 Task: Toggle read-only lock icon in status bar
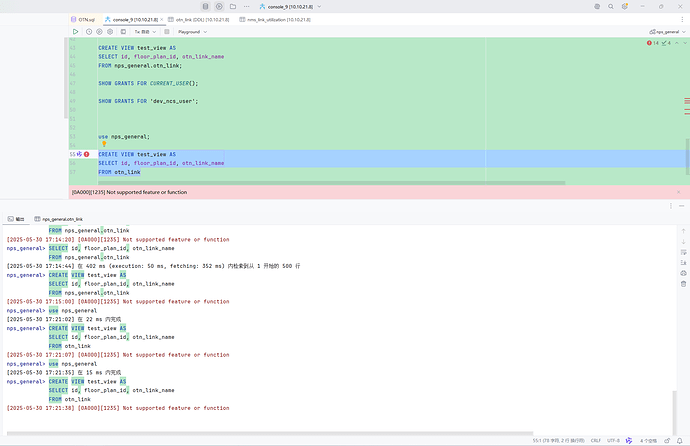[x=667, y=440]
